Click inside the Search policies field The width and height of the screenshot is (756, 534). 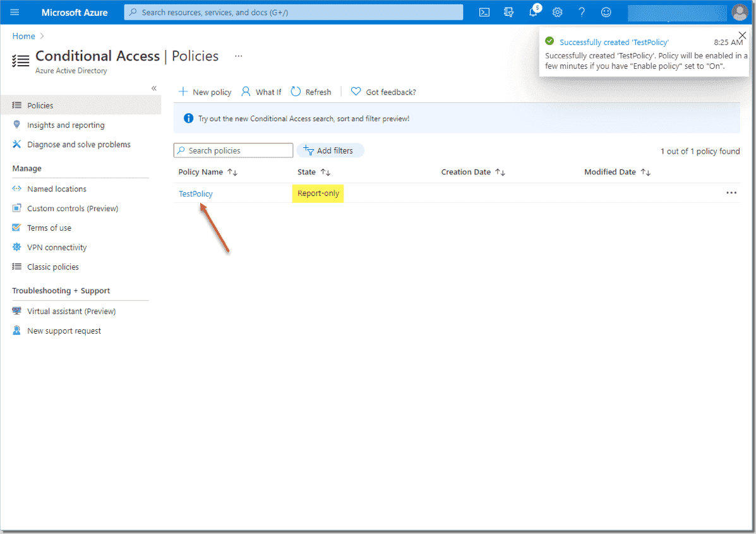(x=233, y=150)
